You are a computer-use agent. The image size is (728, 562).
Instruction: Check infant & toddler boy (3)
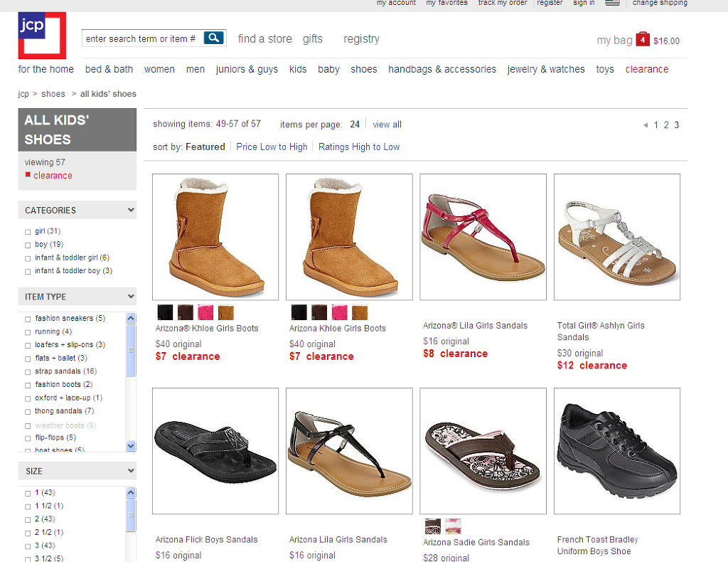pos(28,271)
